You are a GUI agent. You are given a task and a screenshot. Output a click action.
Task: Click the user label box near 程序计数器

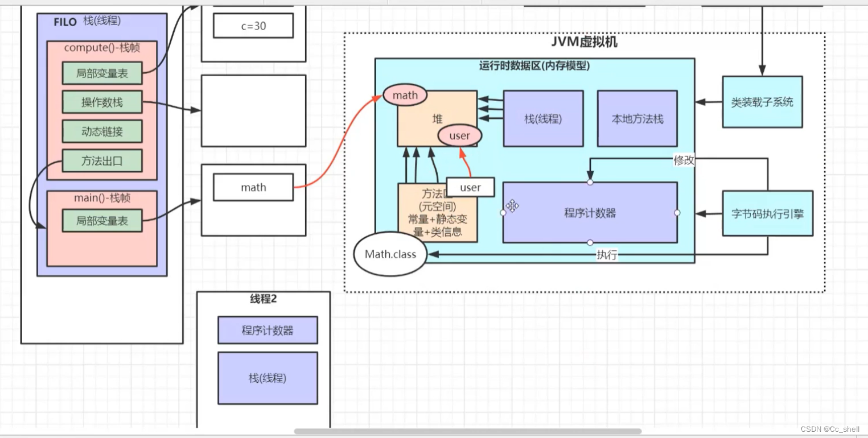tap(470, 187)
